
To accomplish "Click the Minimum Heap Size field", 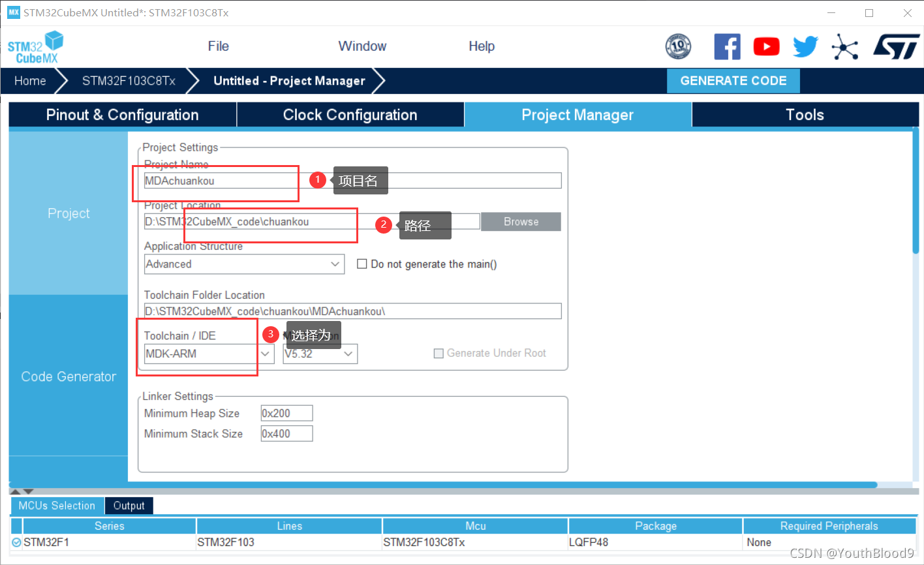I will pyautogui.click(x=286, y=413).
